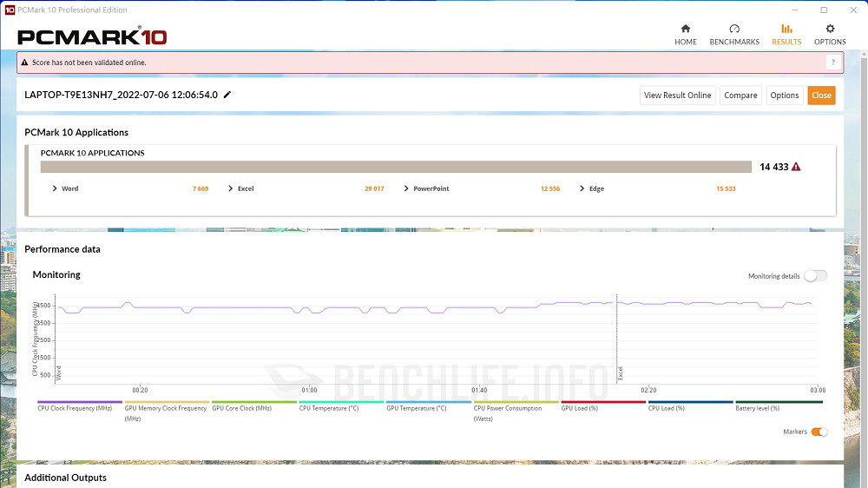Open the Benchmarks gauge icon
Screen dimensions: 868x488
(734, 29)
